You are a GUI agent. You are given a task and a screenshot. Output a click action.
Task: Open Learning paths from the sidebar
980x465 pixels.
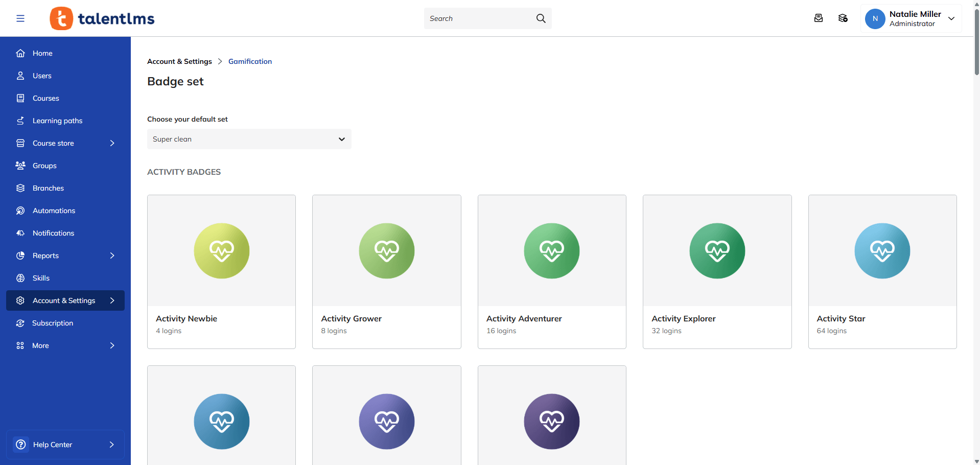coord(57,121)
